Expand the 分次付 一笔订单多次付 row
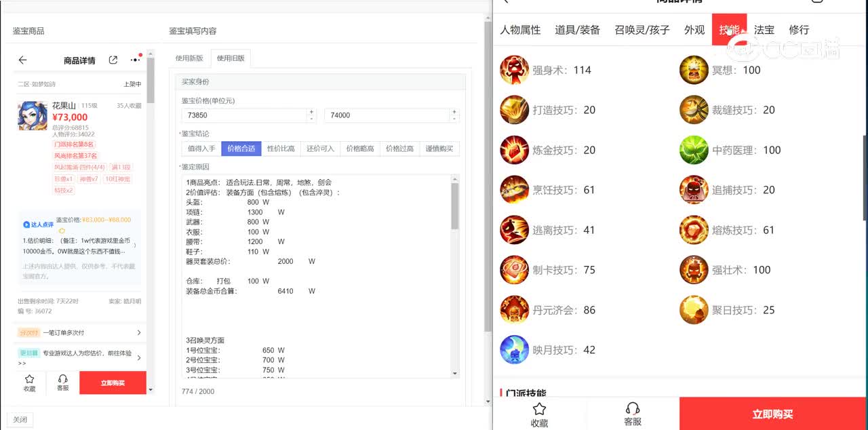The image size is (868, 430). pyautogui.click(x=81, y=332)
